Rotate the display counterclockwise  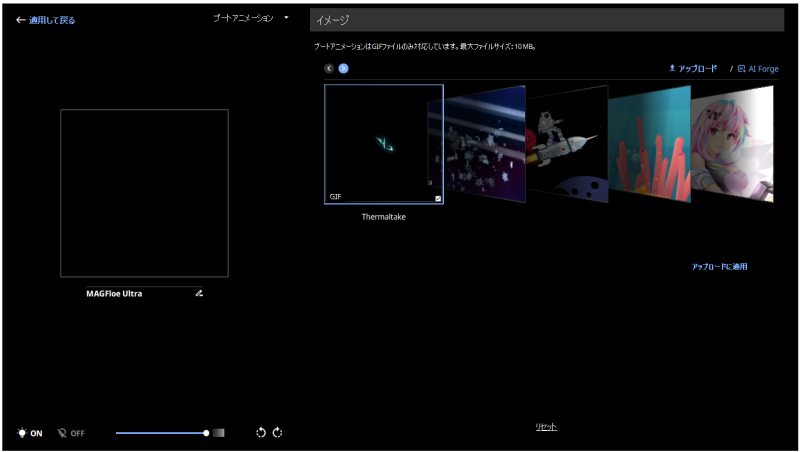click(x=260, y=432)
